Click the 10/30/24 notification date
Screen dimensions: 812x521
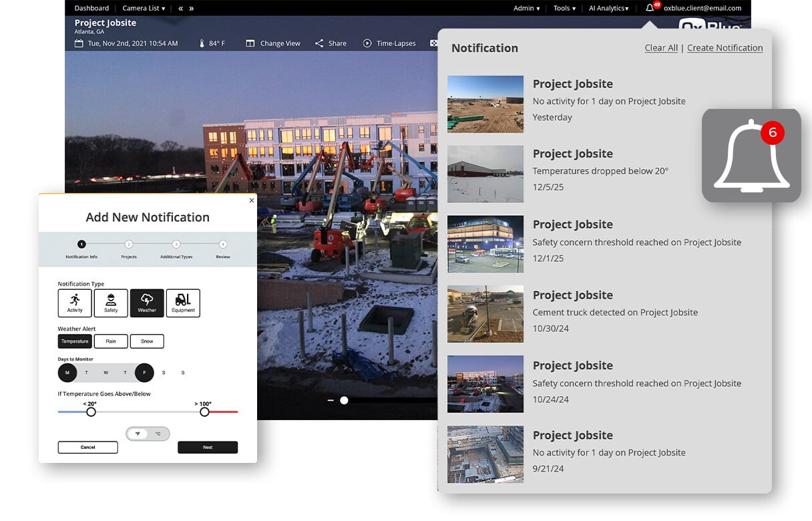point(551,329)
